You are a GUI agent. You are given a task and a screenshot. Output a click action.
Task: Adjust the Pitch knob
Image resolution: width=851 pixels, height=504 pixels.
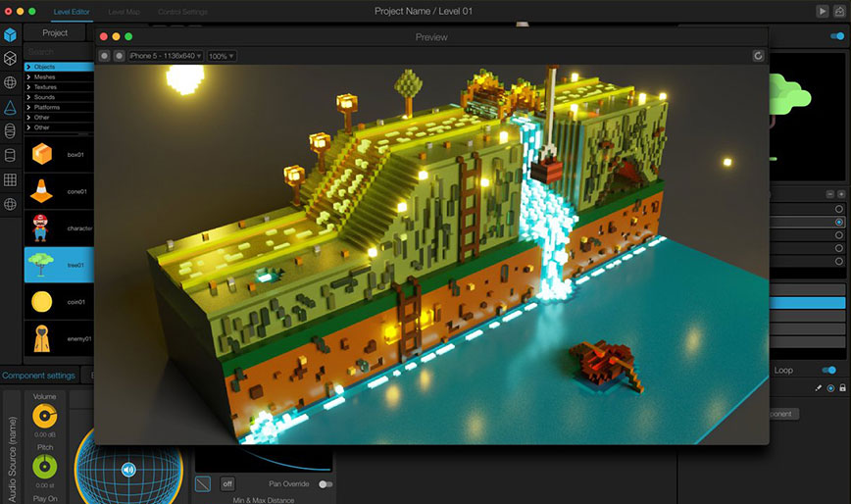[44, 467]
